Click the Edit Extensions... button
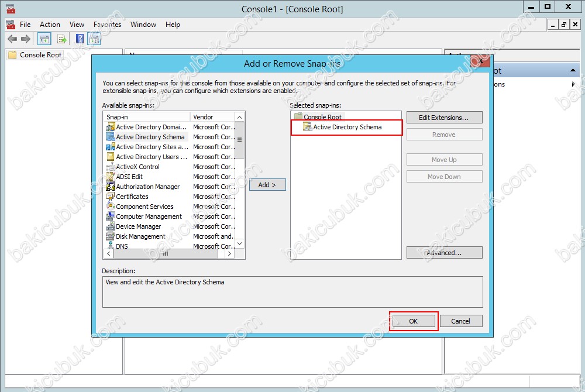Viewport: 585px width, 392px height. 445,118
